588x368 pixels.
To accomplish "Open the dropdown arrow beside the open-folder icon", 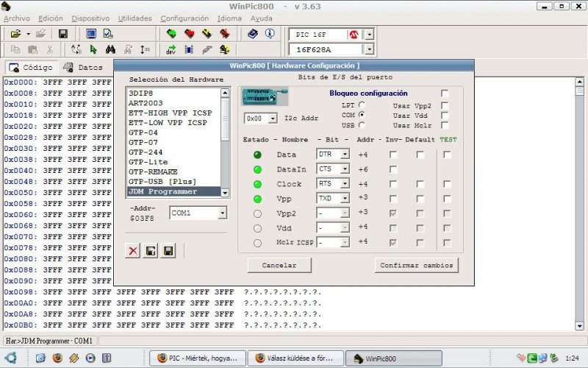I will 28,34.
